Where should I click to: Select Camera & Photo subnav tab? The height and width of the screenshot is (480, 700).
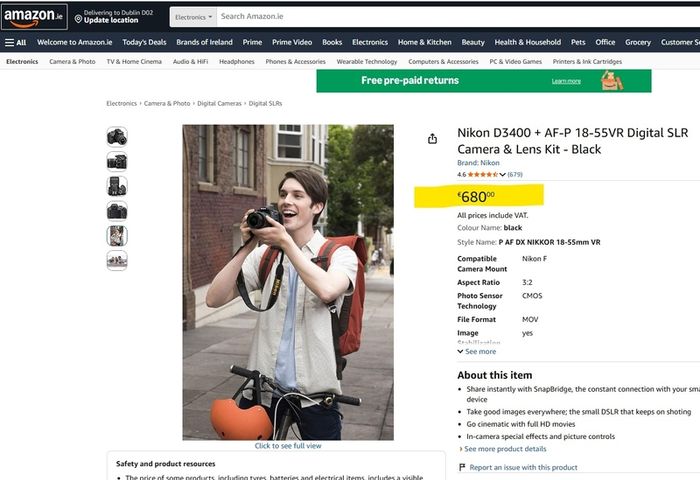[x=72, y=62]
